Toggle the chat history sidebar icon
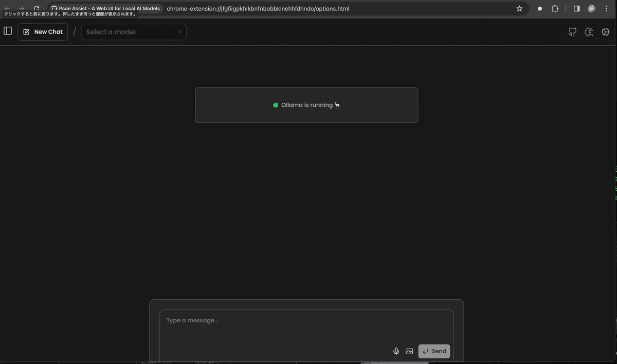This screenshot has width=617, height=364. 8,31
